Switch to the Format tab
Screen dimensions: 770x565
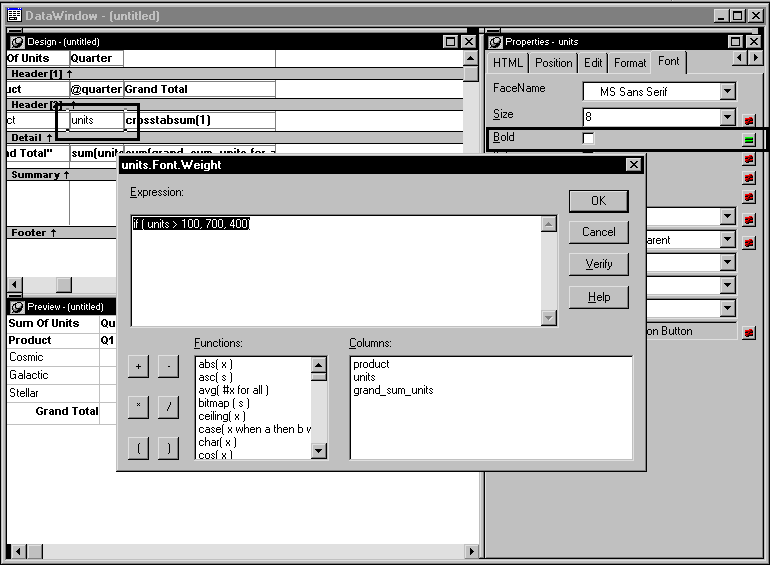[630, 63]
